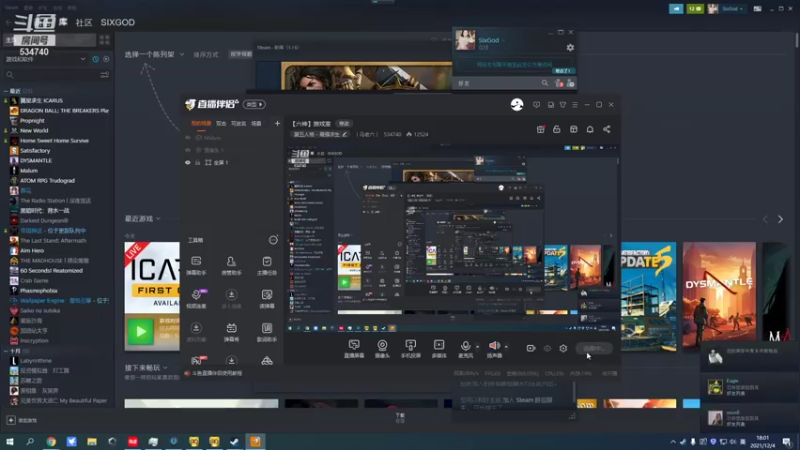Click the gift box icon in stream header
This screenshot has height=450, width=800.
click(540, 129)
